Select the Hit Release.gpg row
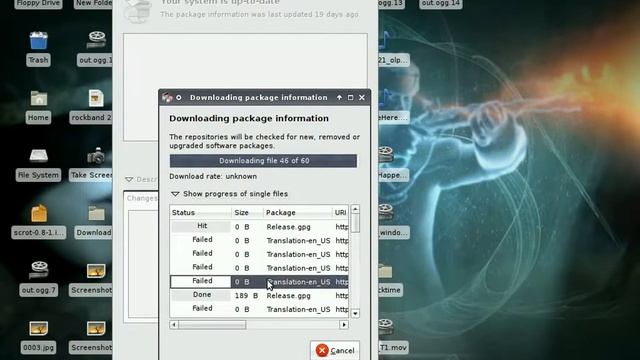Image resolution: width=640 pixels, height=360 pixels. [260, 227]
